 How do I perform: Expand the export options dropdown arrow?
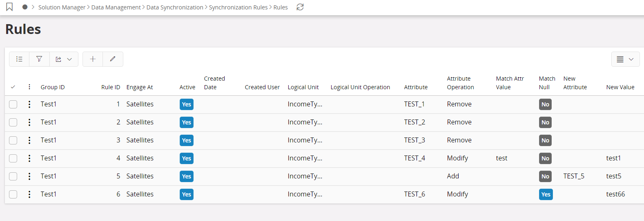tap(69, 59)
